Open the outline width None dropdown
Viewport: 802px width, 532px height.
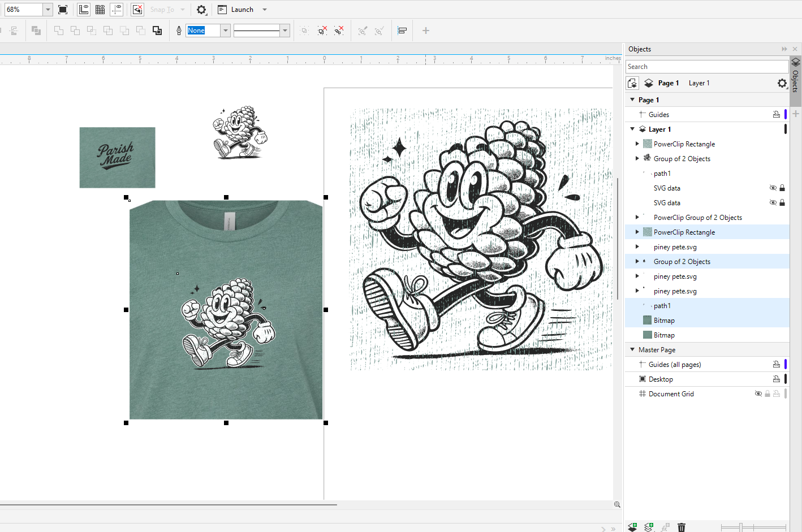click(x=226, y=31)
